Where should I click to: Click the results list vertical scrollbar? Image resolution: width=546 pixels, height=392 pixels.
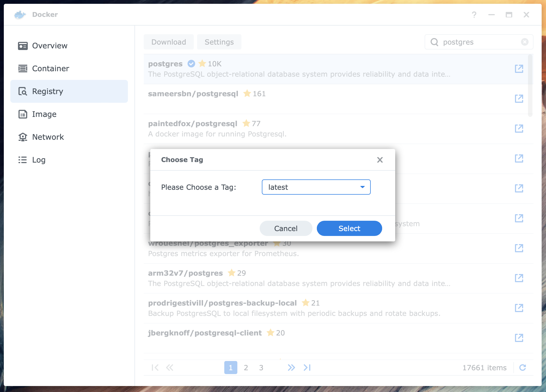(530, 86)
